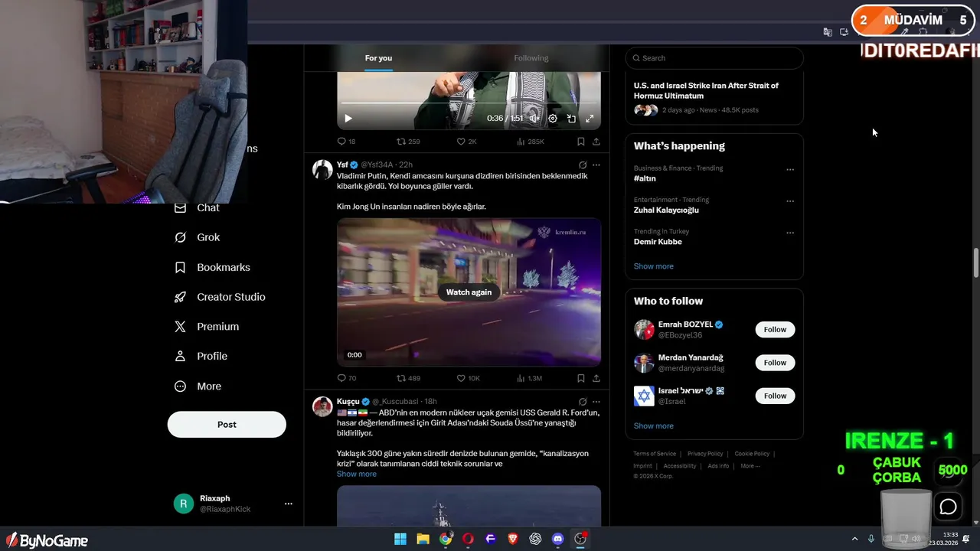Open the messages chat bubble button

pyautogui.click(x=948, y=507)
